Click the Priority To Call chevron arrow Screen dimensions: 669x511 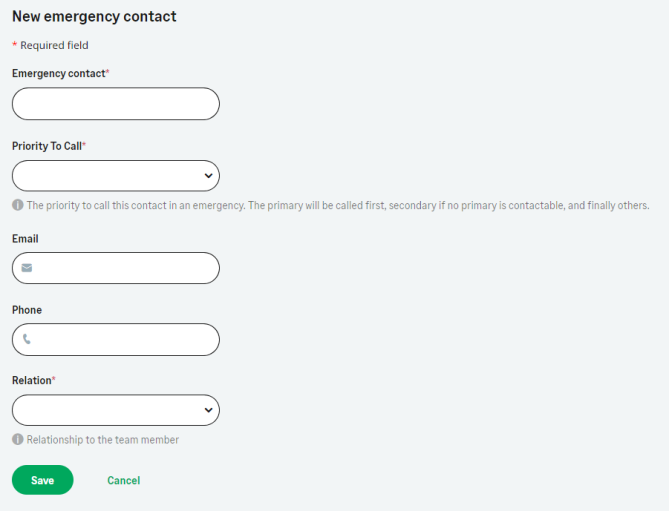[x=208, y=175]
